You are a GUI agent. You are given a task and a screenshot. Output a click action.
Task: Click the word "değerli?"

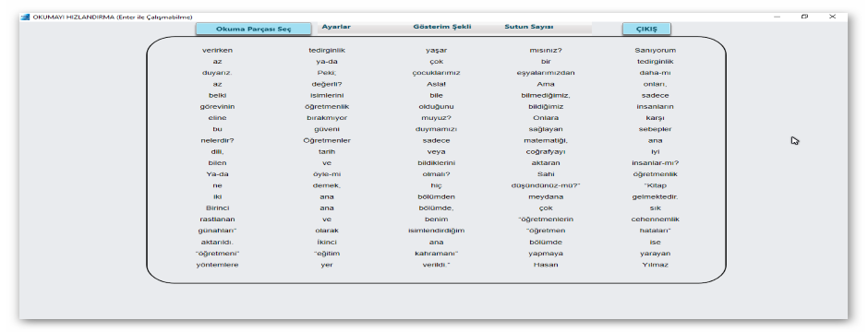coord(327,84)
